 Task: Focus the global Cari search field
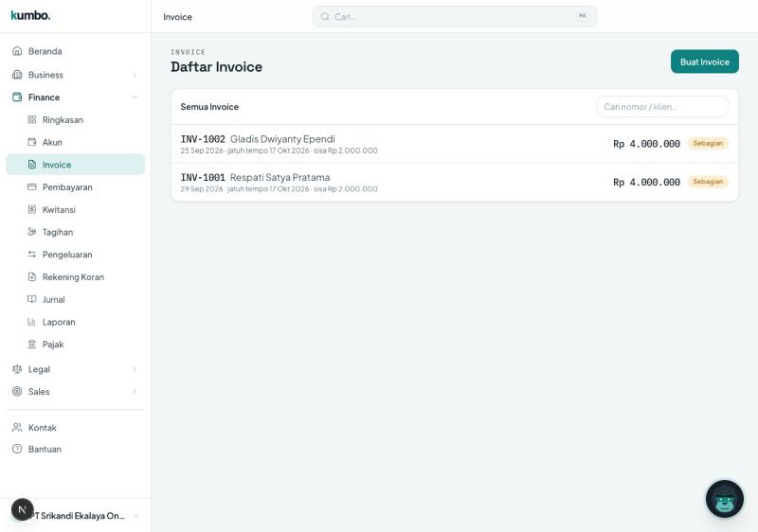pyautogui.click(x=455, y=16)
